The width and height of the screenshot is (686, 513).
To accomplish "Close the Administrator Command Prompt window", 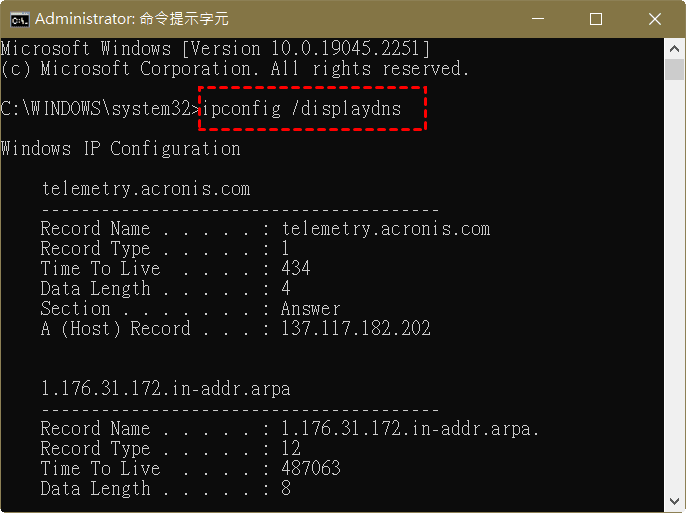I will [x=653, y=19].
